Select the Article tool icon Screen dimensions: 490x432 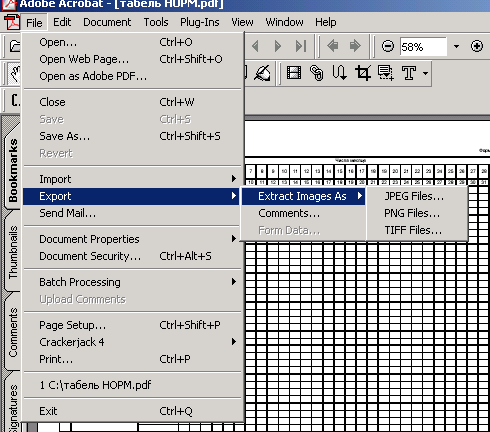tap(339, 73)
